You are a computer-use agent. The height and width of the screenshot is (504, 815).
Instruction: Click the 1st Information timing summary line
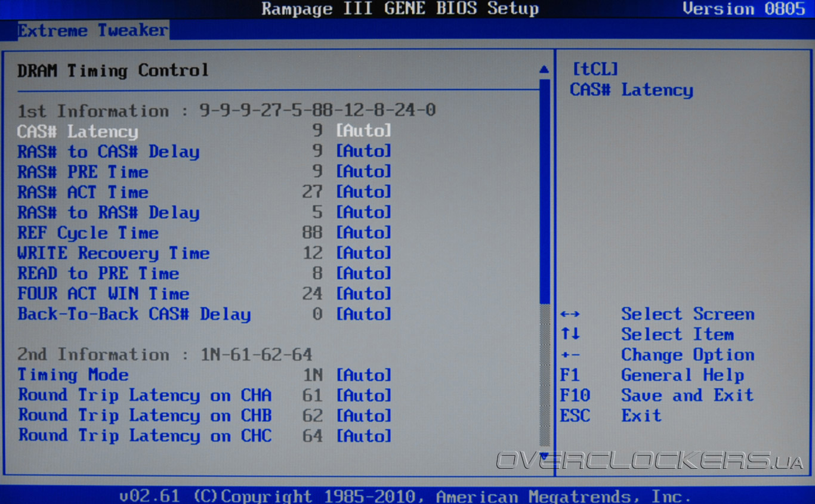pos(226,110)
